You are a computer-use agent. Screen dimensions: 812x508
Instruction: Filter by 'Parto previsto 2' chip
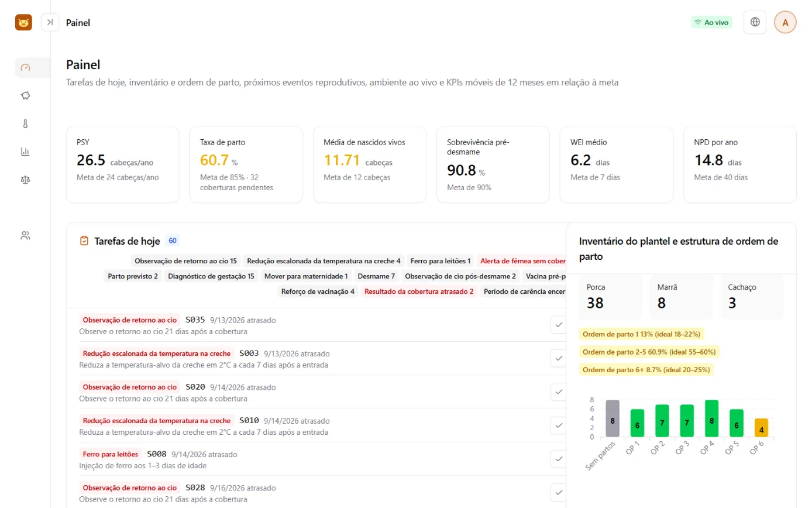133,276
